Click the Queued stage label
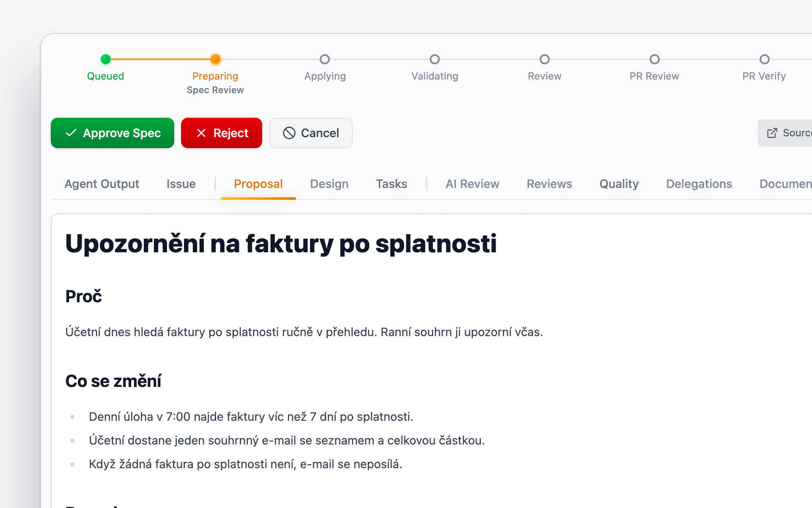The height and width of the screenshot is (508, 812). pyautogui.click(x=106, y=76)
